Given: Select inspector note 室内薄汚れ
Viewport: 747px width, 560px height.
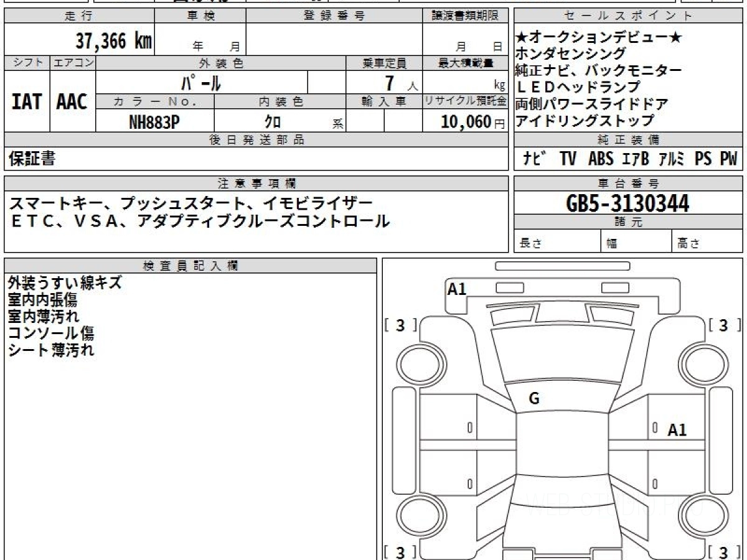Looking at the screenshot, I should (x=44, y=317).
